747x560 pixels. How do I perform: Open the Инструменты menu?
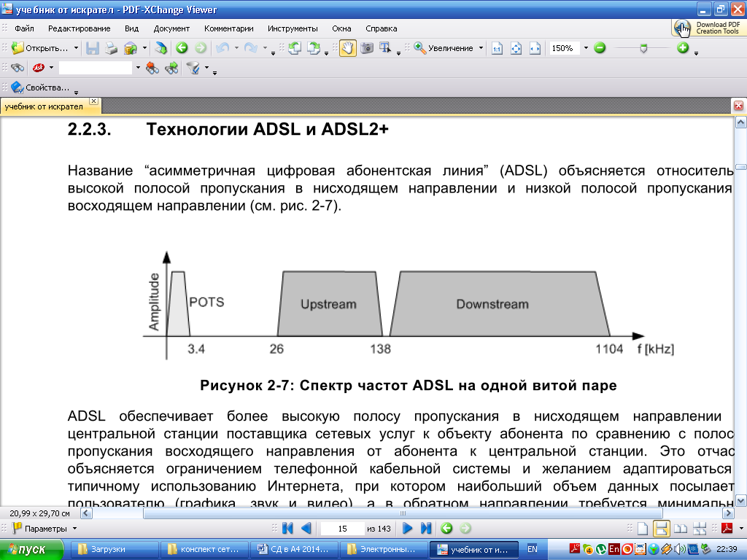[x=293, y=28]
